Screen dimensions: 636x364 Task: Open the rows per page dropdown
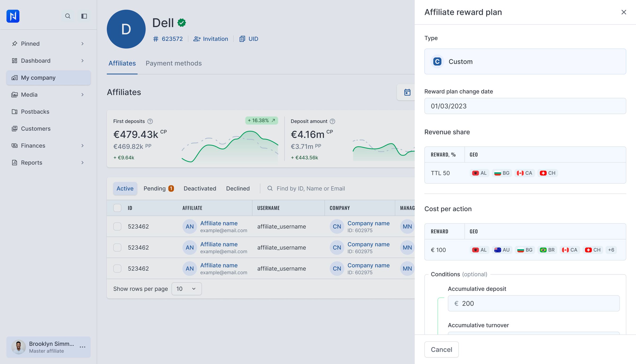click(187, 289)
